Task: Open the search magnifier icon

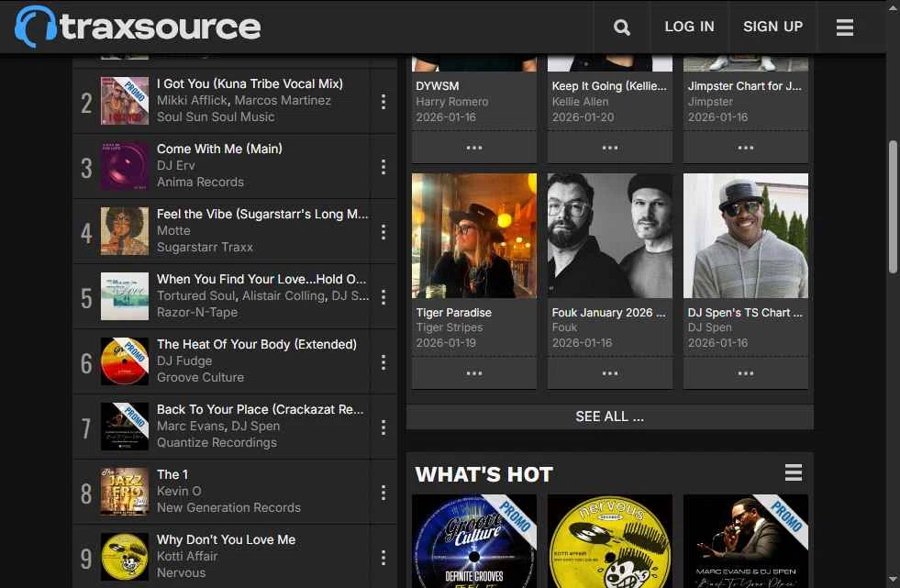Action: [x=622, y=27]
